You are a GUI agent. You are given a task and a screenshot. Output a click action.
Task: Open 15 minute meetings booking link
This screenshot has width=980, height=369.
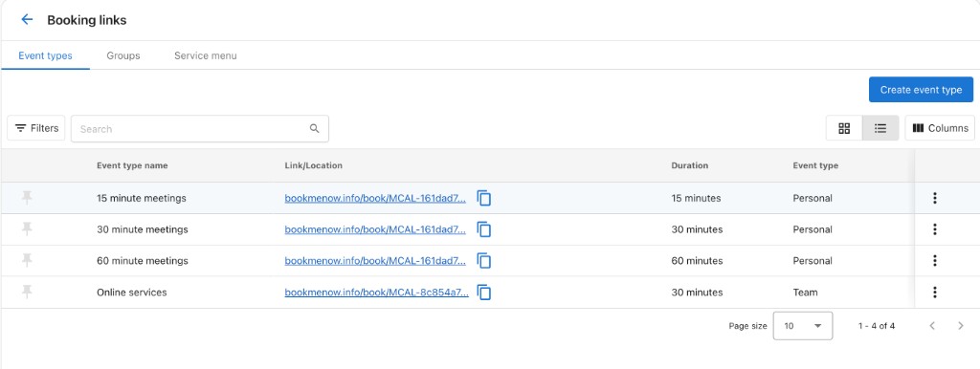pos(375,198)
